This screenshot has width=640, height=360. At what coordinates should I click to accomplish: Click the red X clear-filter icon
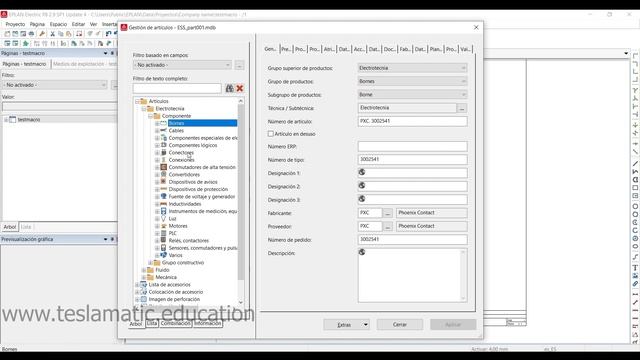coord(240,88)
